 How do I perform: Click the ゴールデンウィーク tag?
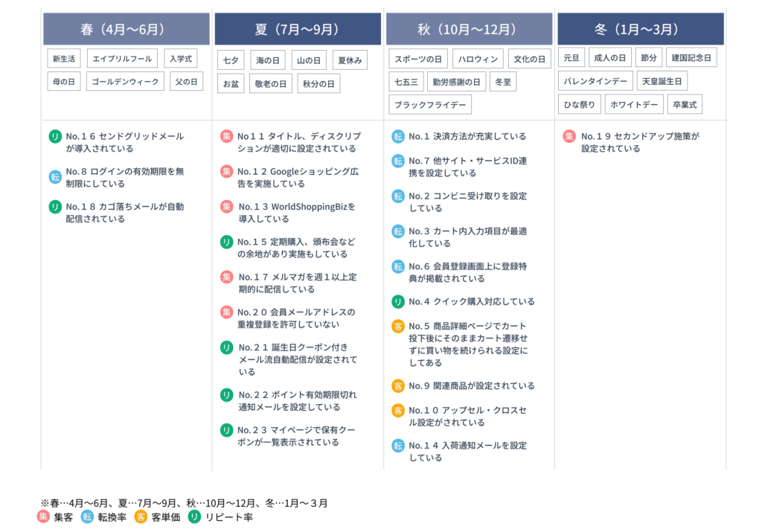pos(125,81)
